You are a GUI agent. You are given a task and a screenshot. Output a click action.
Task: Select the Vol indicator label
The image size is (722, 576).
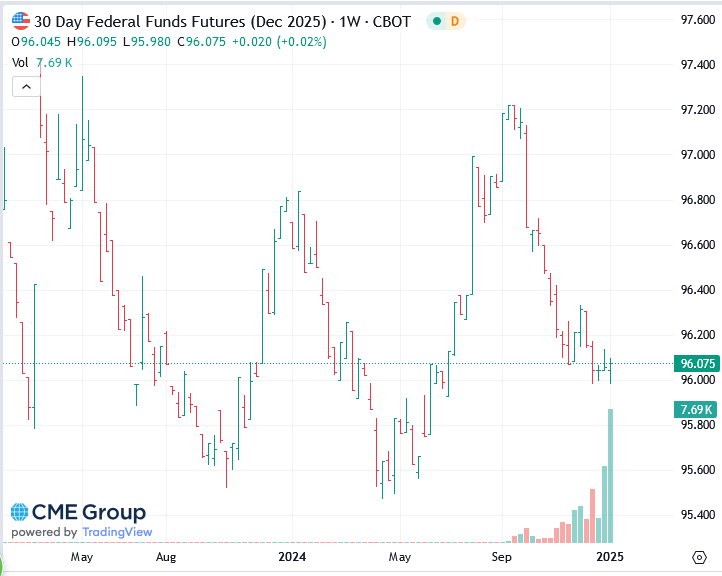point(20,63)
